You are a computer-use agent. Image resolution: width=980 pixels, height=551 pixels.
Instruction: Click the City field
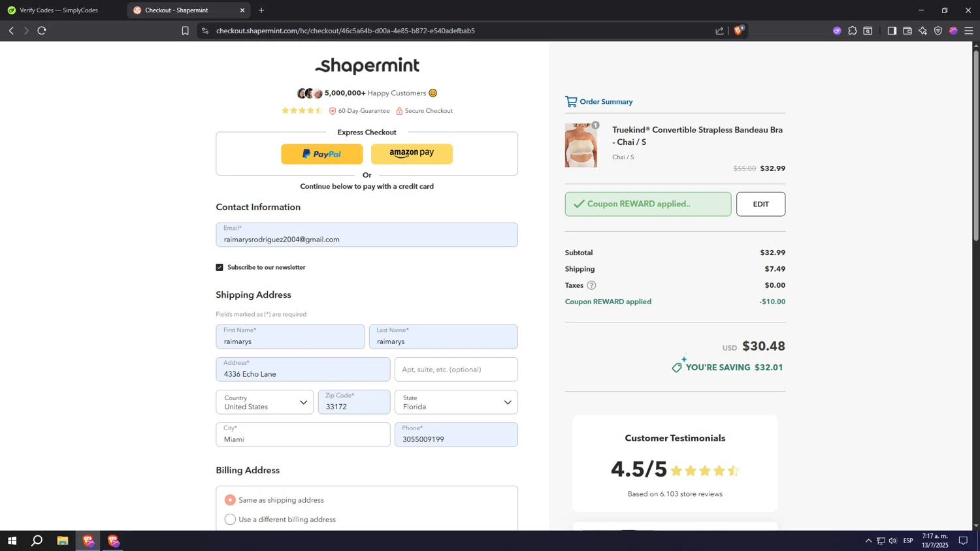pyautogui.click(x=303, y=435)
